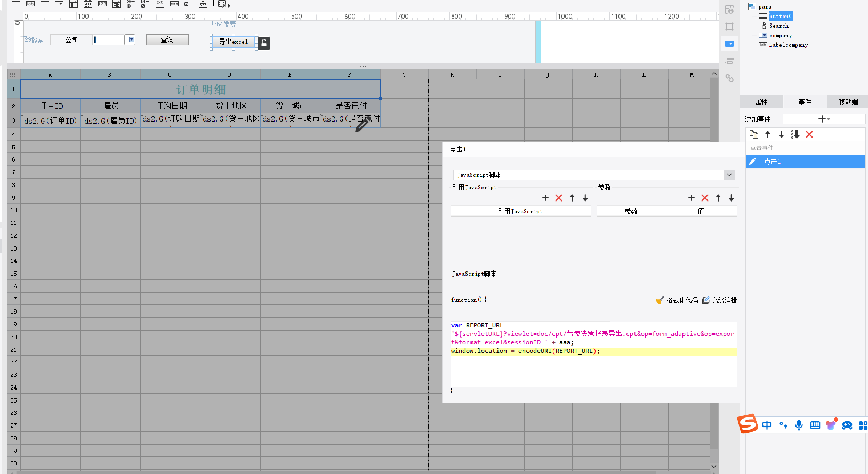Select button0 in the widget tree
Viewport: 868px width, 474px height.
(780, 16)
